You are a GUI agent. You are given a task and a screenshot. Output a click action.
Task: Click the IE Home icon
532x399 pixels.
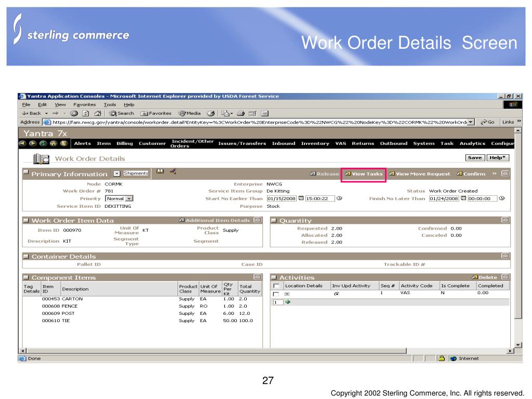click(x=98, y=113)
